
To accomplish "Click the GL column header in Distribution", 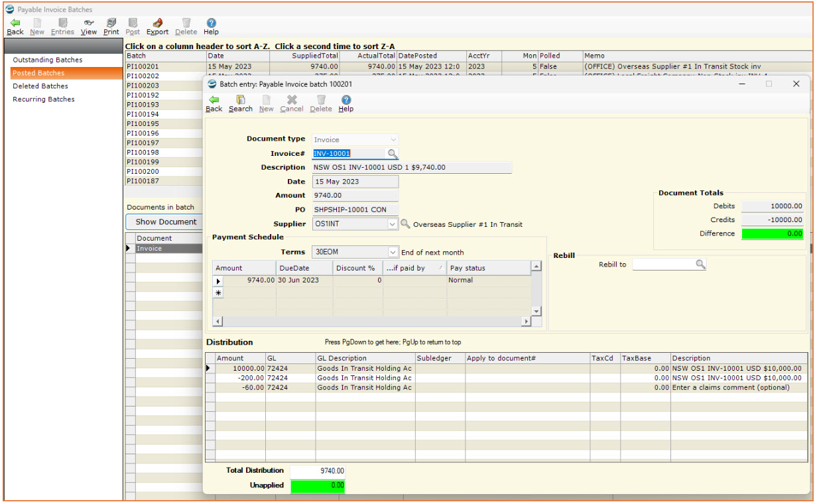I will pos(290,358).
